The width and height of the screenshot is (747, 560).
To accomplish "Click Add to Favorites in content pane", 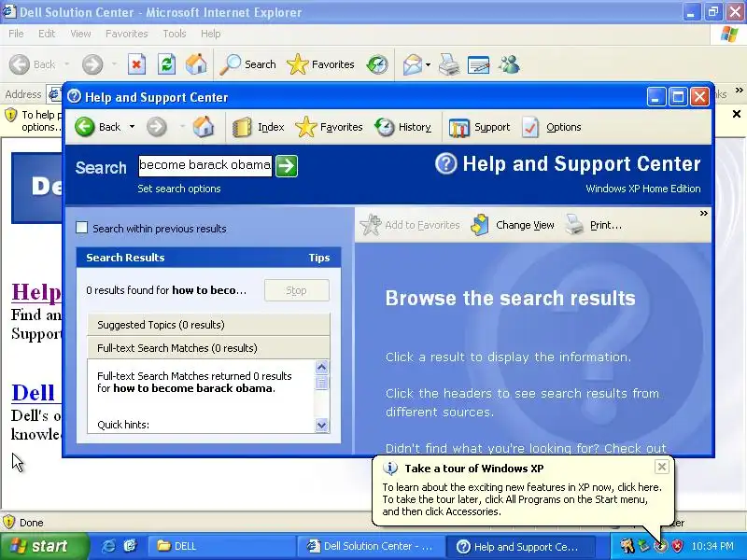I will [x=410, y=225].
